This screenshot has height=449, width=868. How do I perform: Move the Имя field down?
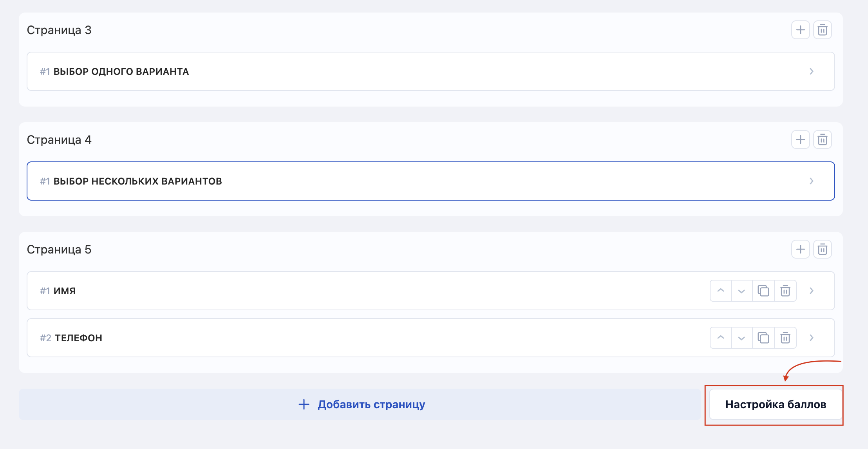click(741, 291)
